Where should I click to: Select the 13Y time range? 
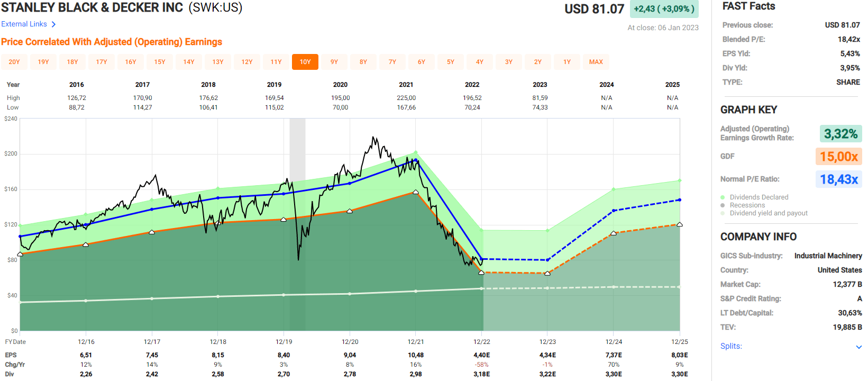pyautogui.click(x=218, y=62)
